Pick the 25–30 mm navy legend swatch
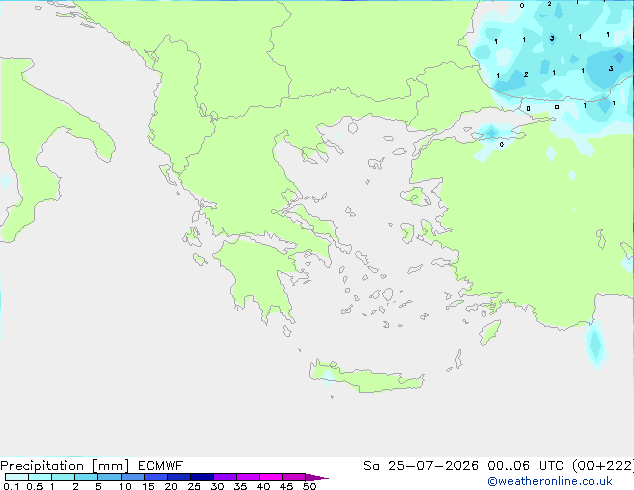 coord(202,477)
